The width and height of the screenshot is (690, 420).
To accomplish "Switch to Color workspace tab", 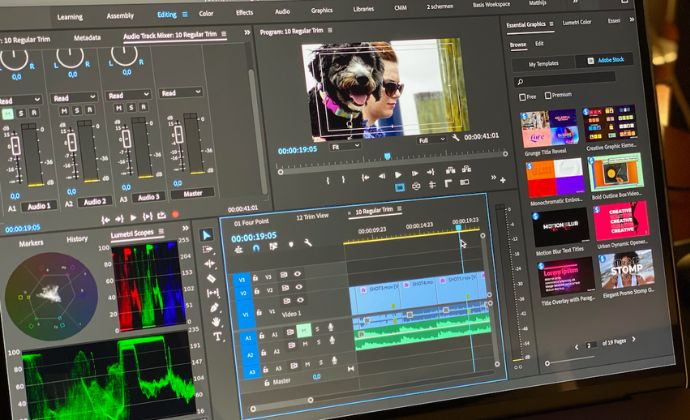I will pos(206,14).
